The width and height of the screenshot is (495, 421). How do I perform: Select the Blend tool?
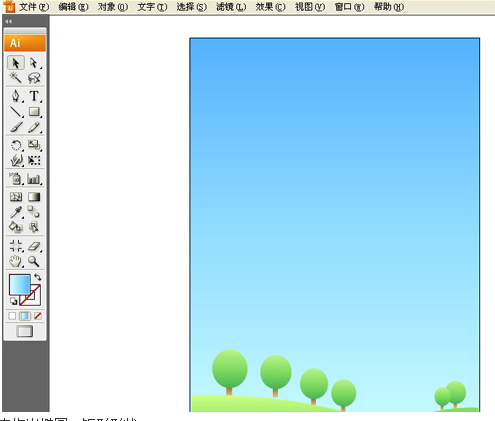(34, 212)
